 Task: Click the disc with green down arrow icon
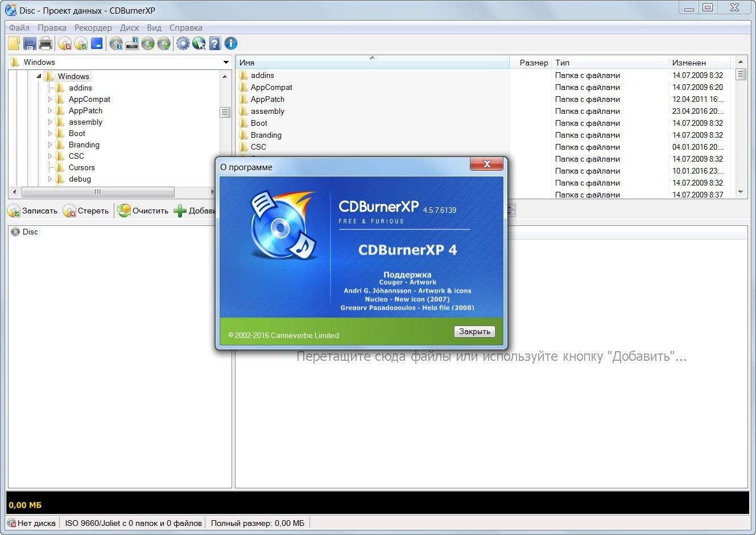coord(148,43)
